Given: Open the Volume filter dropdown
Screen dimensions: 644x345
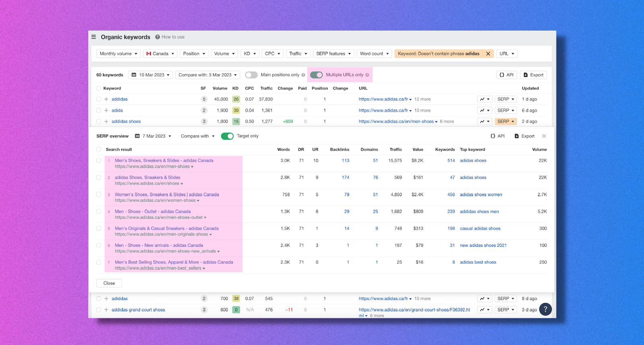Looking at the screenshot, I should coord(224,54).
